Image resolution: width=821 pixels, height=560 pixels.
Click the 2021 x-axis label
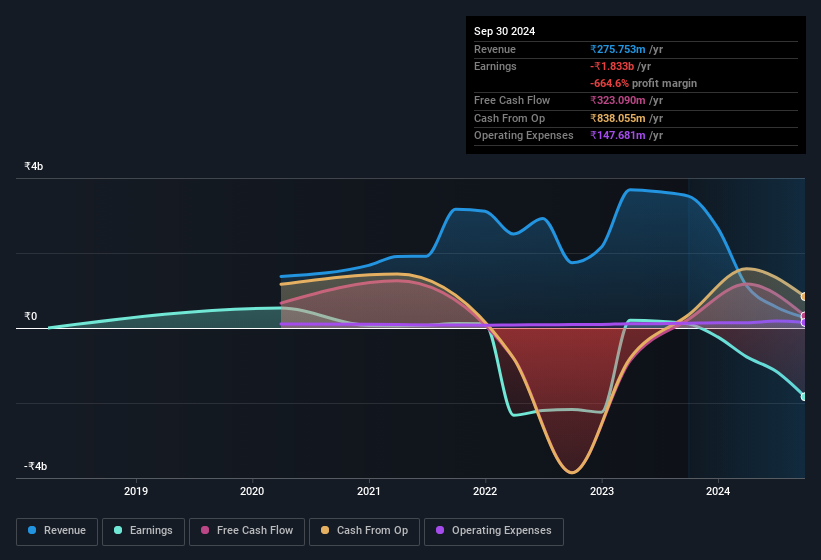click(369, 491)
